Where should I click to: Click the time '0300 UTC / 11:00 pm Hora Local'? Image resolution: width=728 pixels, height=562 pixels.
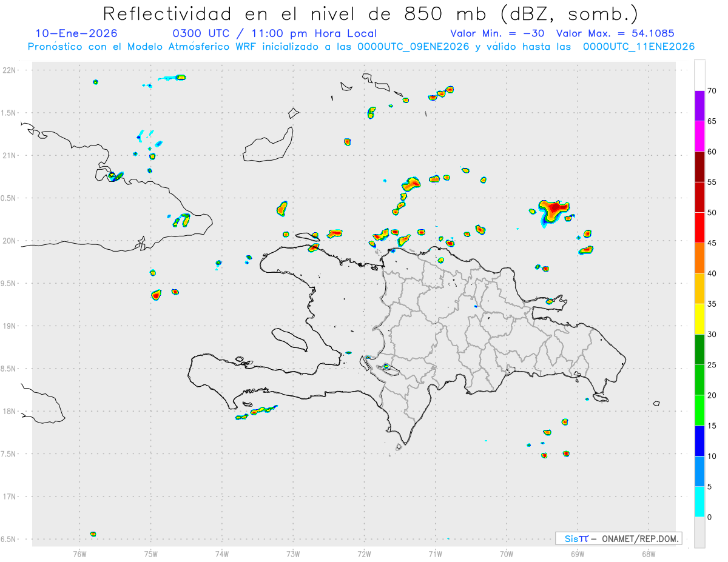point(275,33)
